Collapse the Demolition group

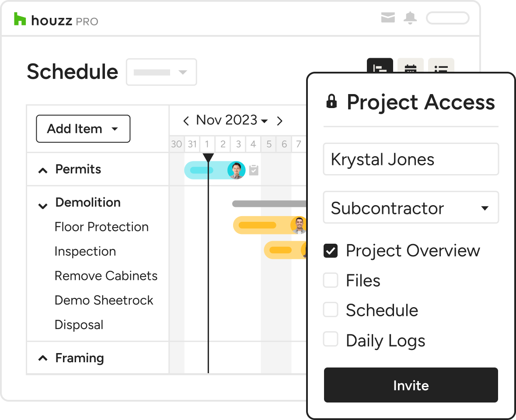coord(43,205)
